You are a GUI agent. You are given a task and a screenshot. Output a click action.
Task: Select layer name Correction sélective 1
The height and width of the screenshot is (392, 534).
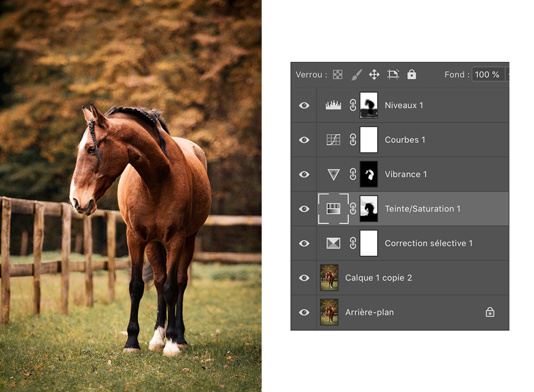[x=428, y=243]
